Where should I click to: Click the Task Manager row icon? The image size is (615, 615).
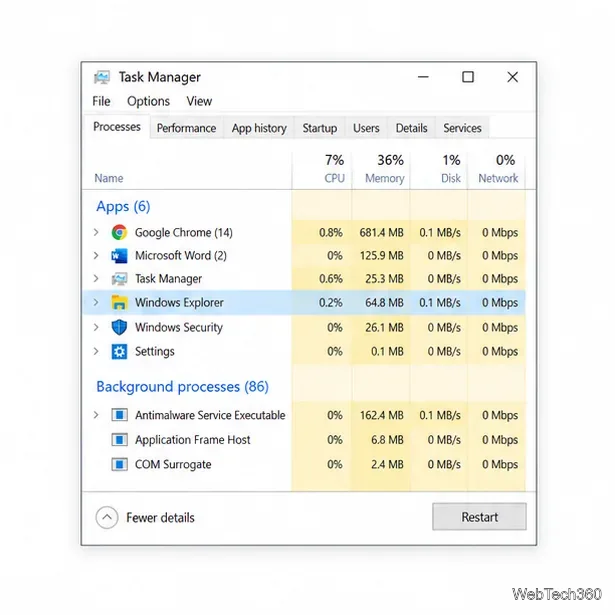[x=119, y=279]
